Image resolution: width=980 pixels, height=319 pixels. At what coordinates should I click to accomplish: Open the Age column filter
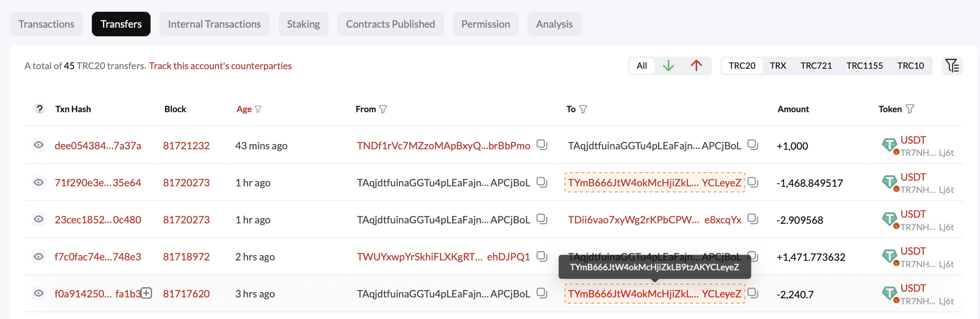pos(258,109)
